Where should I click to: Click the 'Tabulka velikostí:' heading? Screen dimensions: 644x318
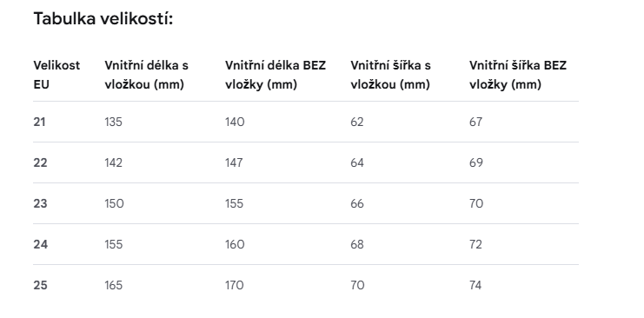coord(103,19)
